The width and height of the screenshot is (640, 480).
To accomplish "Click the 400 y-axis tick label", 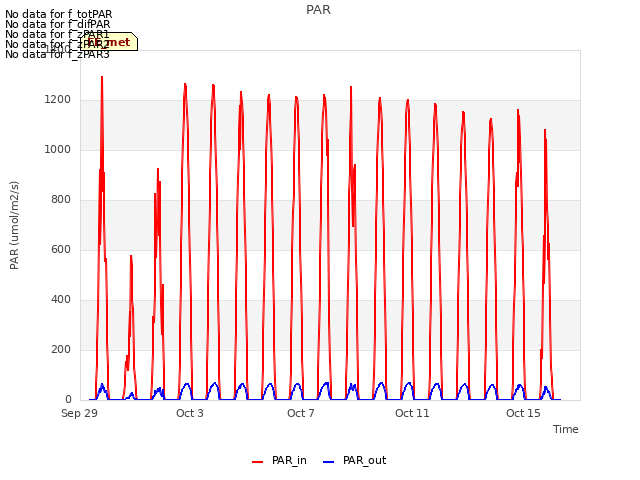I will [x=61, y=300].
